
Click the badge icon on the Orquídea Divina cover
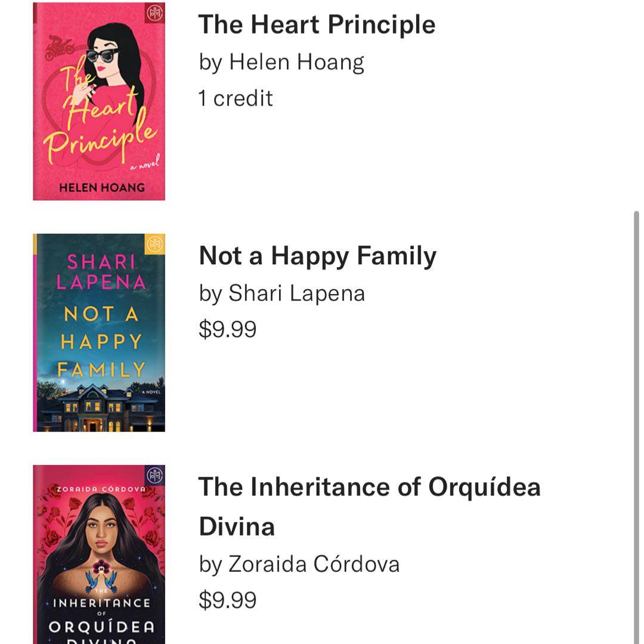155,475
